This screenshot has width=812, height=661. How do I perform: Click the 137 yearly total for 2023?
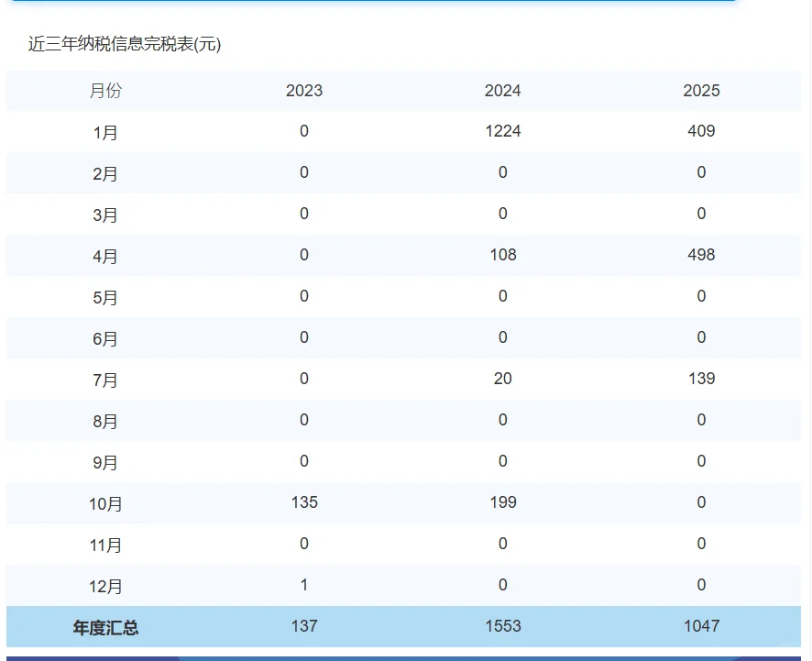(303, 627)
